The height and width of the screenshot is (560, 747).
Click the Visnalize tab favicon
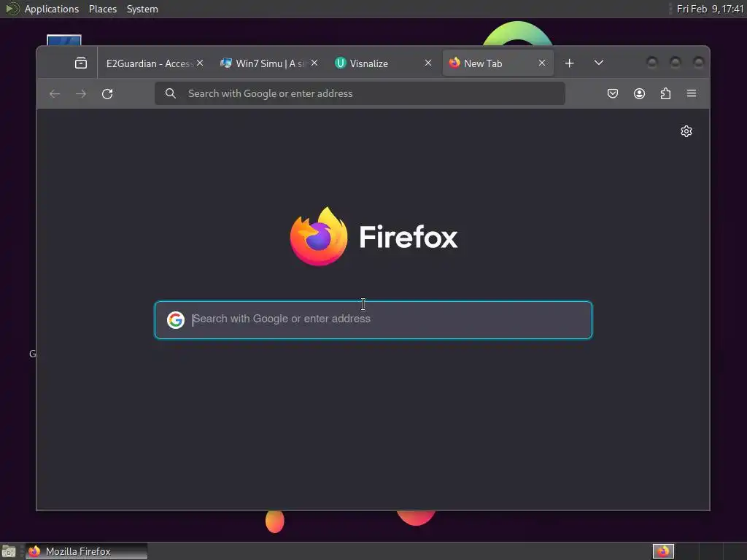click(x=340, y=63)
